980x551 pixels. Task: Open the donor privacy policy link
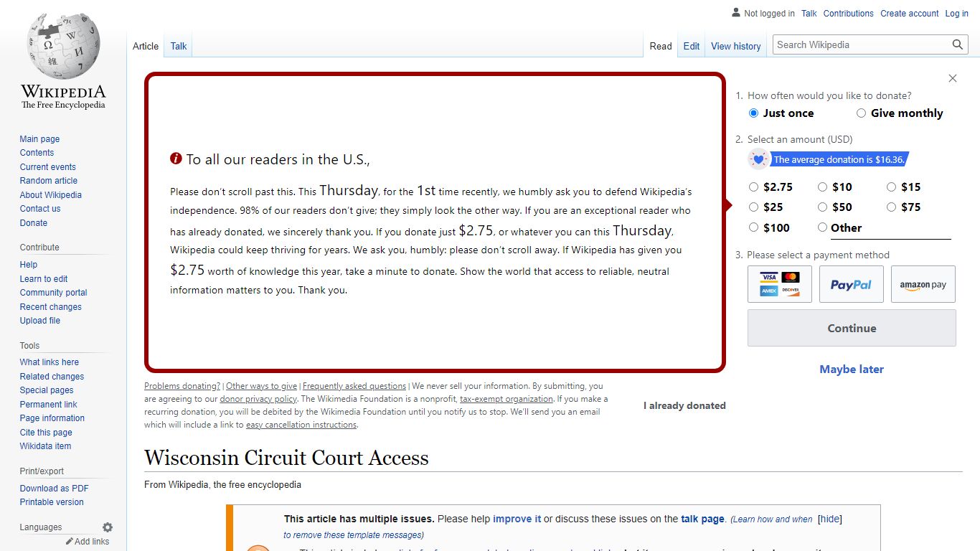pos(258,399)
